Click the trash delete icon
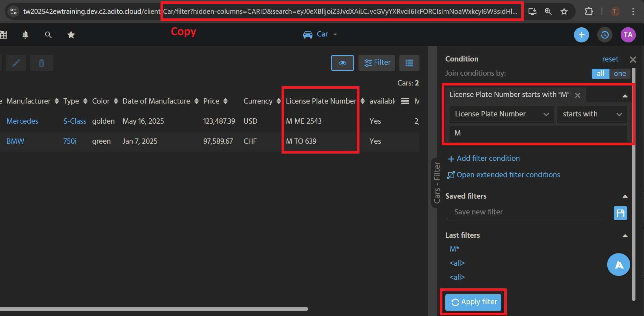The height and width of the screenshot is (316, 644). coord(41,63)
